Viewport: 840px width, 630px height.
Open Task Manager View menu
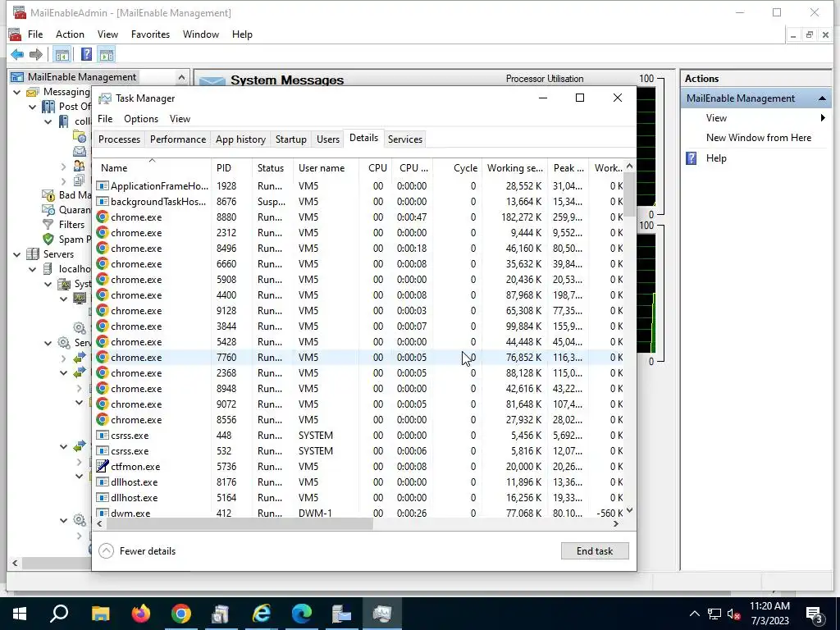pyautogui.click(x=180, y=119)
